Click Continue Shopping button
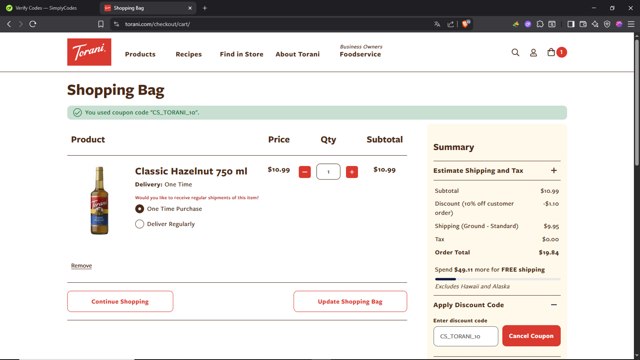This screenshot has width=640, height=360. pos(120,301)
